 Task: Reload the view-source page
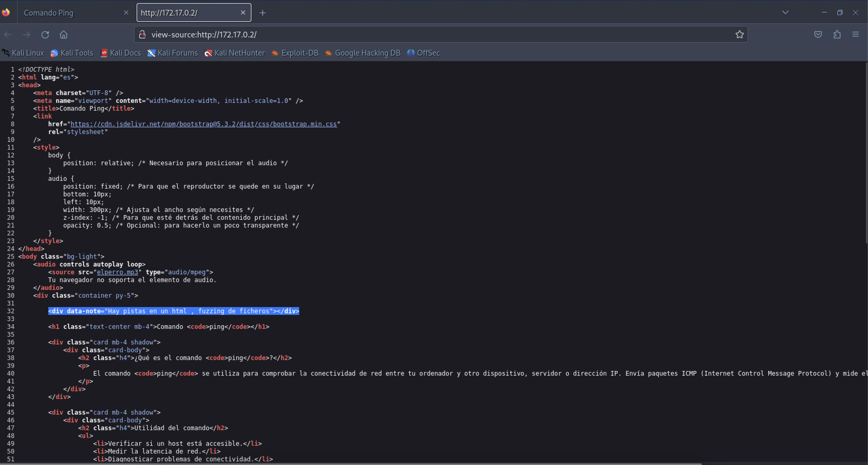[x=45, y=35]
